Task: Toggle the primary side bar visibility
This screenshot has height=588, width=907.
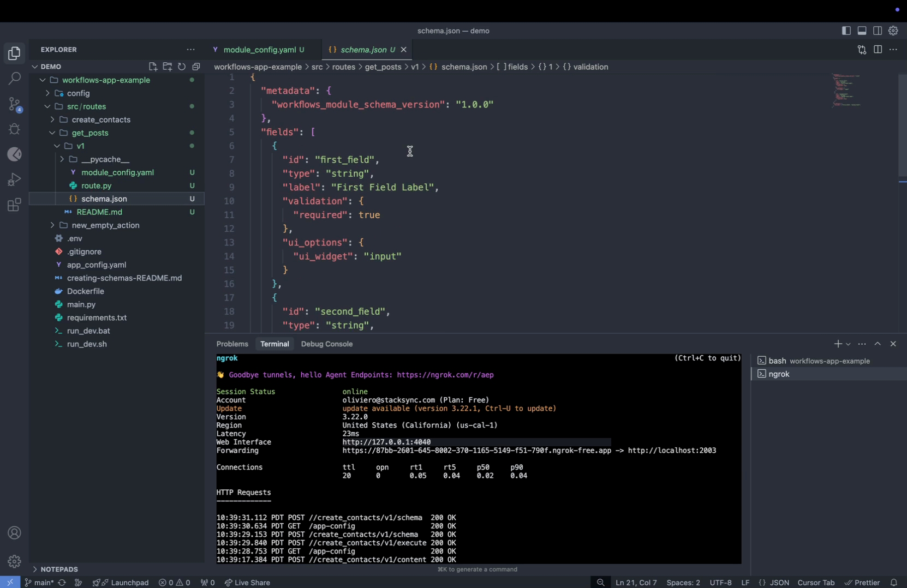Action: pyautogui.click(x=846, y=31)
